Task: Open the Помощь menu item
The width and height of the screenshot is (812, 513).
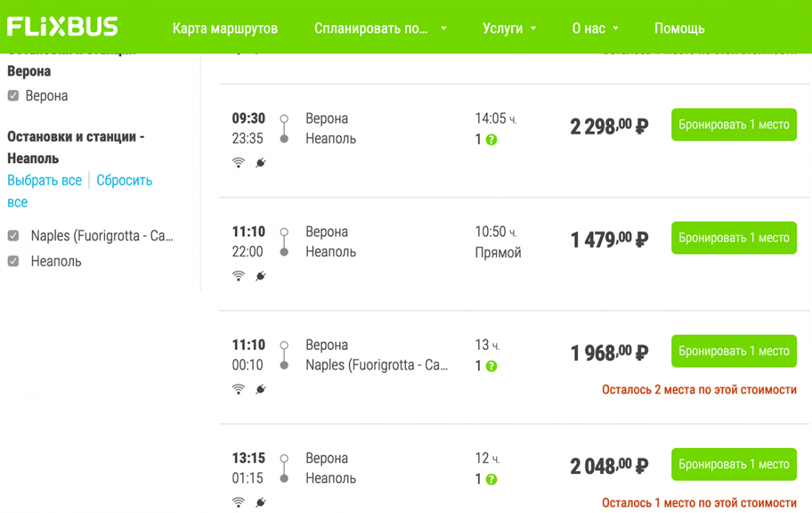Action: pyautogui.click(x=679, y=29)
